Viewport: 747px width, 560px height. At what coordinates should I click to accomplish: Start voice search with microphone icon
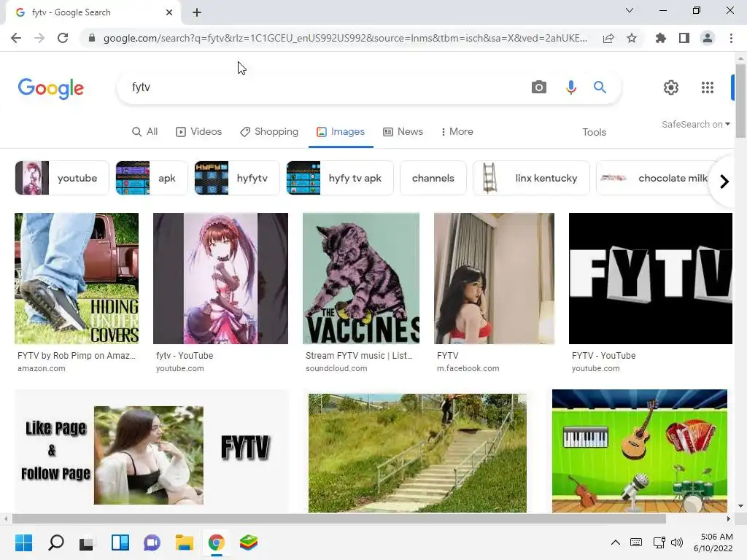pyautogui.click(x=570, y=87)
